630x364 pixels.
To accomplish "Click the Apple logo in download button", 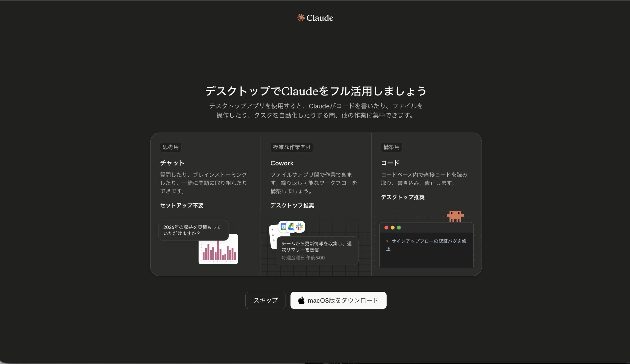I will click(x=301, y=300).
